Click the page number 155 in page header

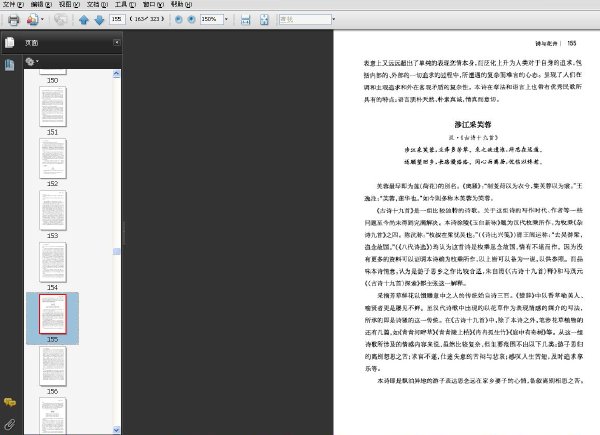pos(572,43)
